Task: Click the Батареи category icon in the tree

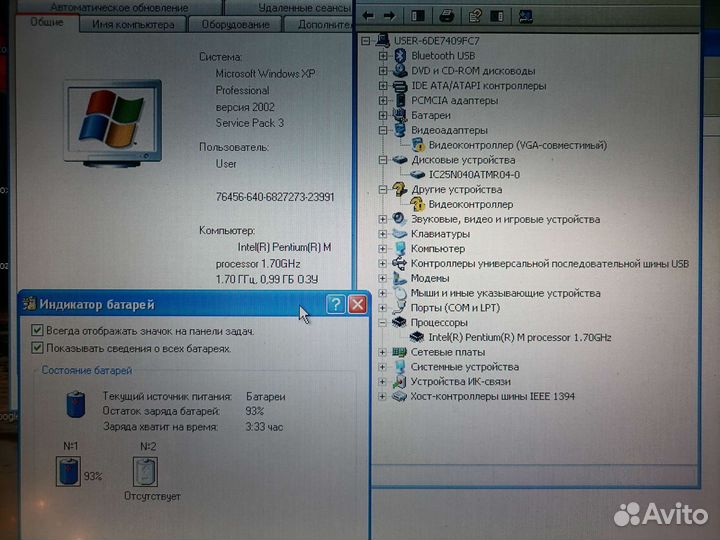Action: click(x=399, y=115)
